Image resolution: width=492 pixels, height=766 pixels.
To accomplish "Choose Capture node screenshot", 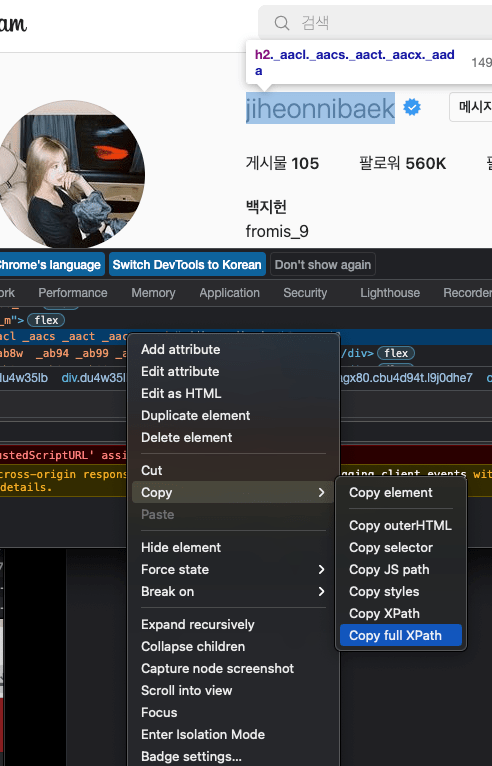I will tap(234, 668).
